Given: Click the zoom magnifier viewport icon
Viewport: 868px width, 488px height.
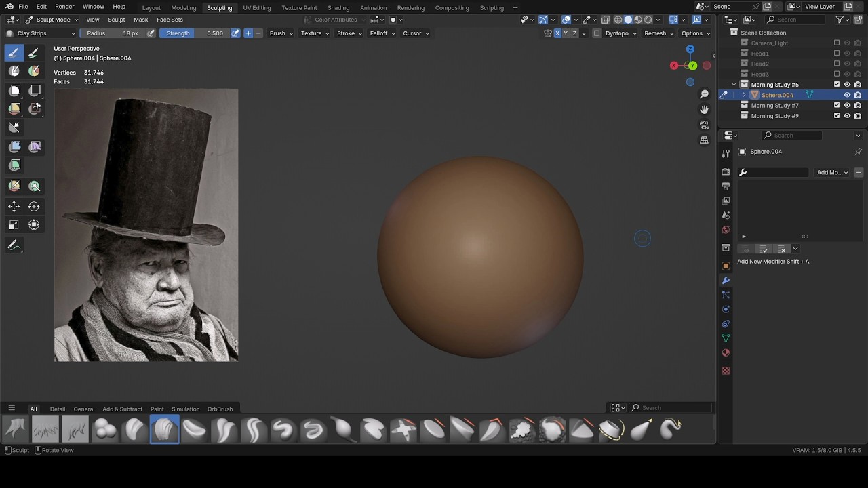Looking at the screenshot, I should coord(704,94).
